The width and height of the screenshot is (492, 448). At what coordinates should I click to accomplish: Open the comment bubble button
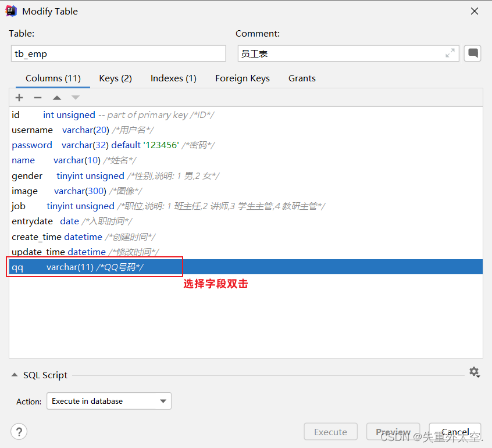pyautogui.click(x=473, y=53)
